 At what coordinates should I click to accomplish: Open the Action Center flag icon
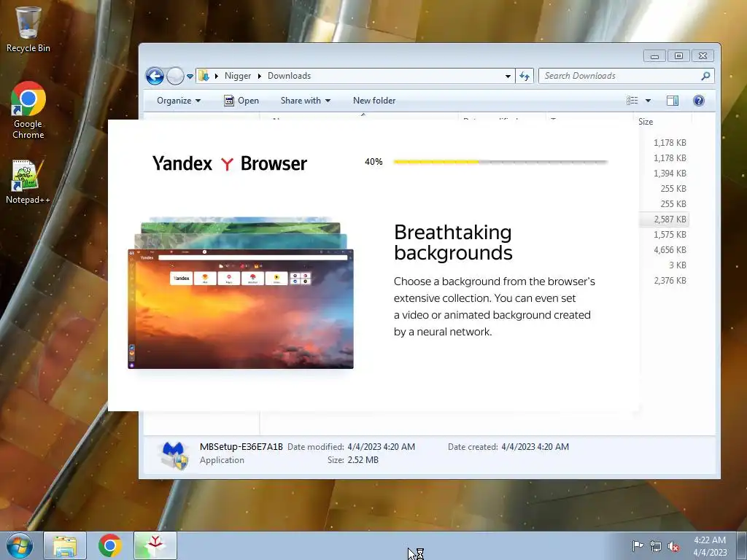pyautogui.click(x=638, y=546)
